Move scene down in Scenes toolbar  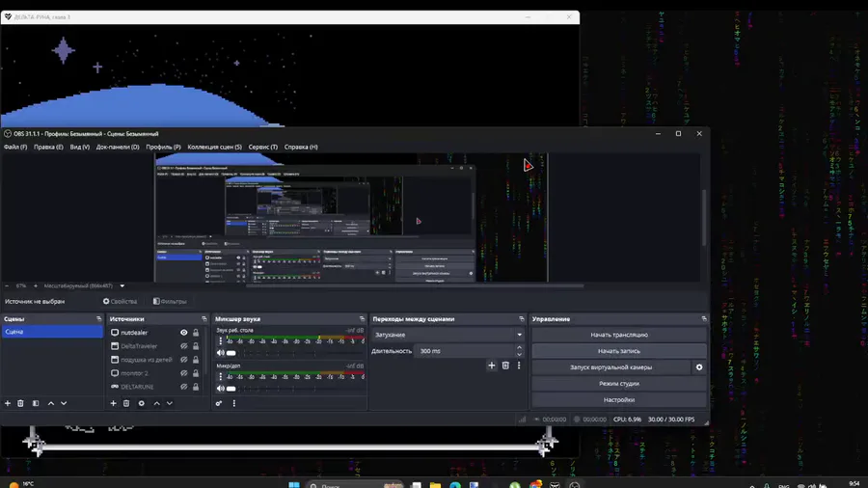tap(64, 403)
